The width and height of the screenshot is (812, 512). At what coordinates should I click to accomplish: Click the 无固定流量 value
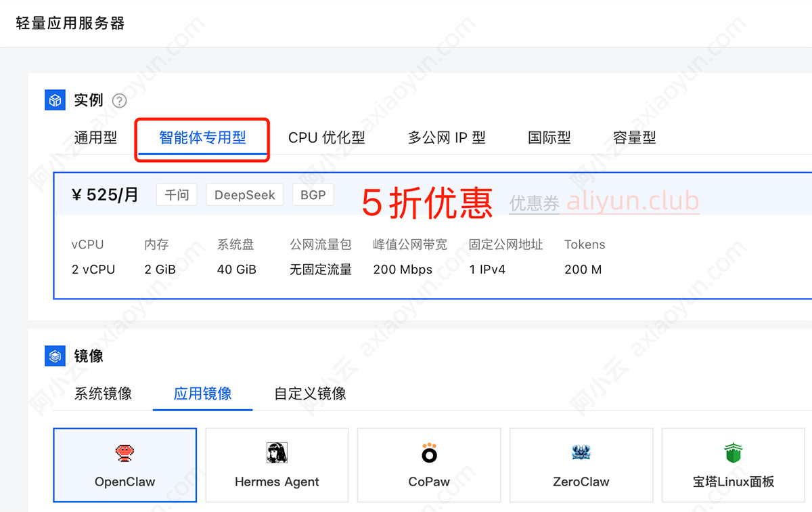coord(321,270)
